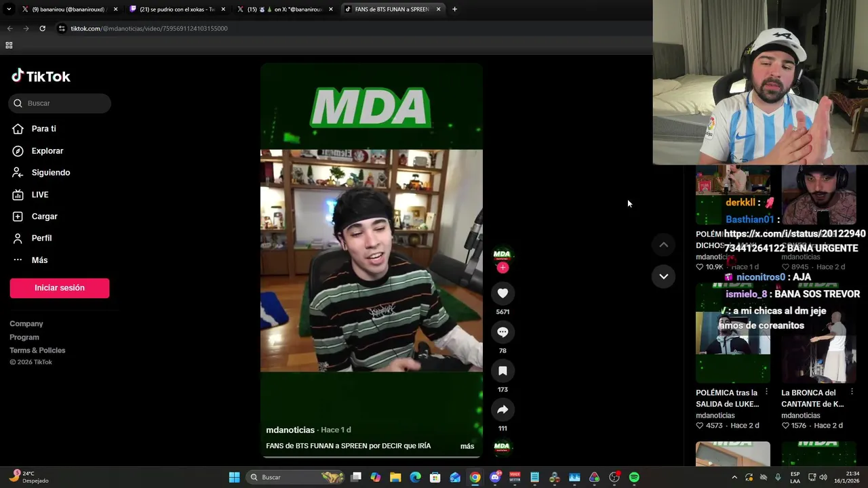Show hidden system tray icons

[734, 477]
